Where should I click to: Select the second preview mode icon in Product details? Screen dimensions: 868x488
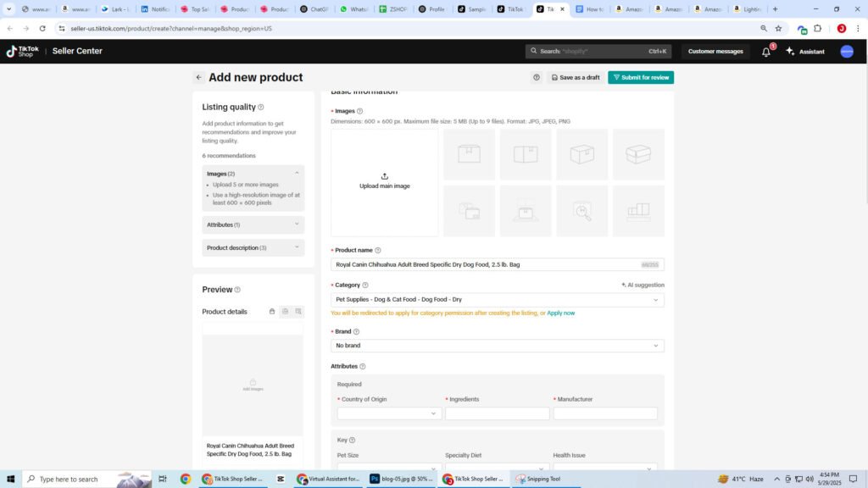point(285,312)
